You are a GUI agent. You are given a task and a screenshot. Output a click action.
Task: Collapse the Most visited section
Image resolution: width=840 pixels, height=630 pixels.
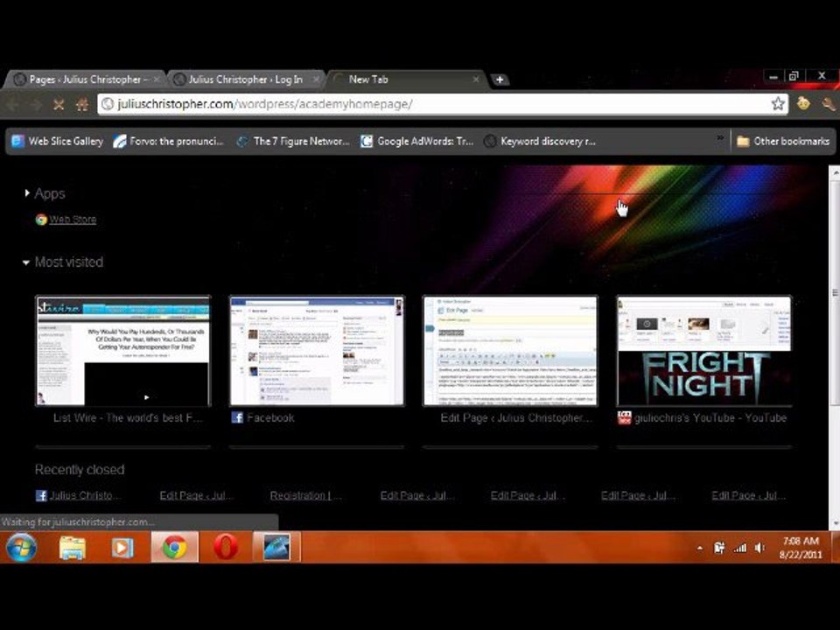click(25, 262)
